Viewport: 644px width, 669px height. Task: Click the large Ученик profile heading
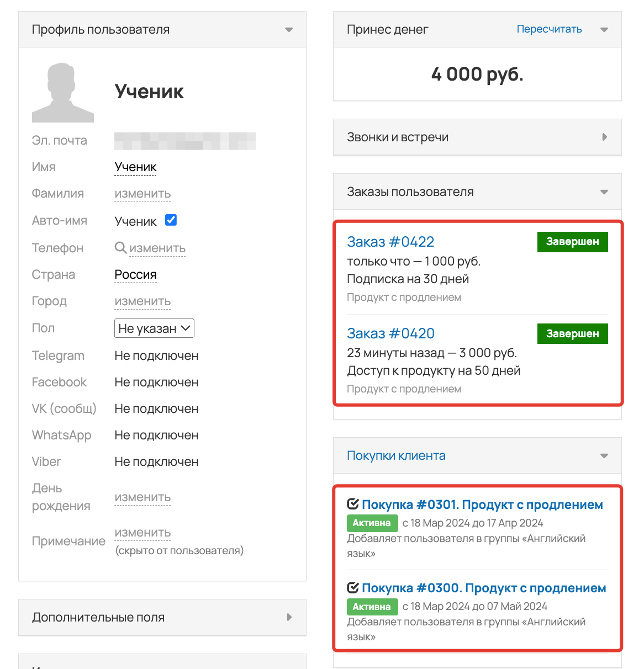point(149,92)
